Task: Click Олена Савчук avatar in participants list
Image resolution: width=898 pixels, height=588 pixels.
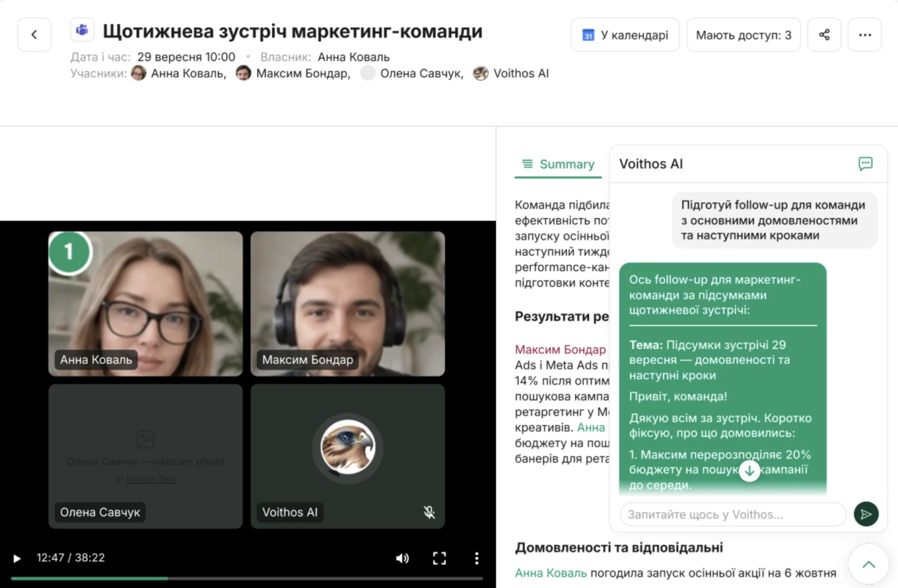Action: coord(368,73)
